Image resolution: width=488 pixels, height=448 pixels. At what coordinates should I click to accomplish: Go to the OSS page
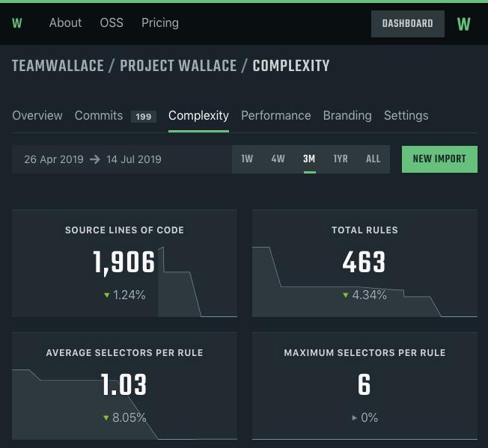[112, 22]
